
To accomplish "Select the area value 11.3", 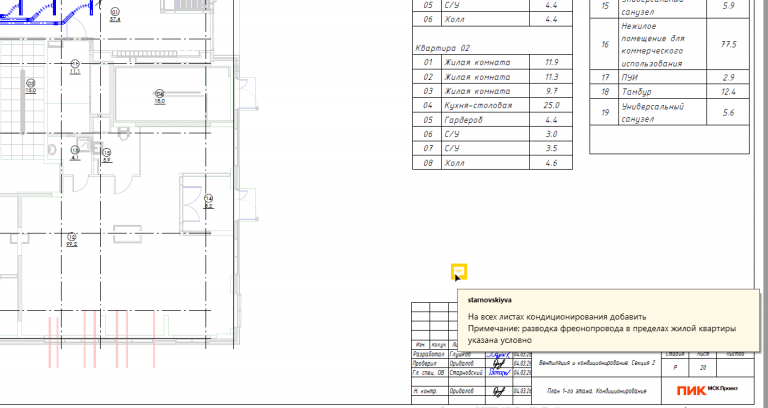I will (551, 77).
